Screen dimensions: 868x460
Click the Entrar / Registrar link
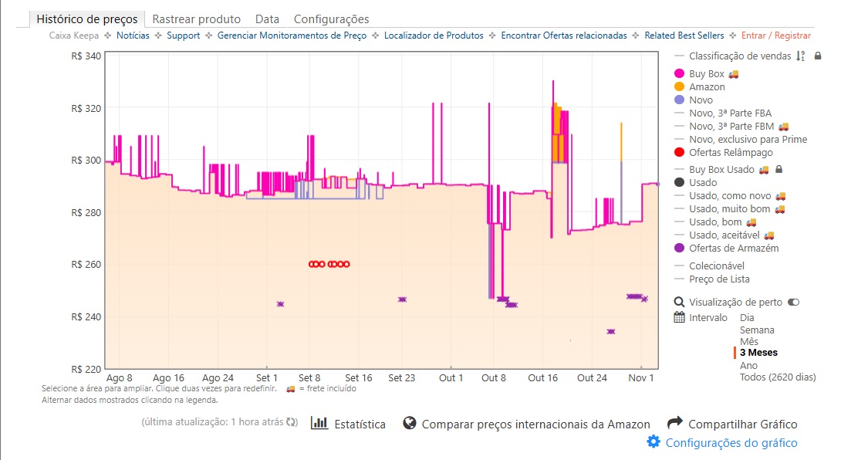pos(775,36)
